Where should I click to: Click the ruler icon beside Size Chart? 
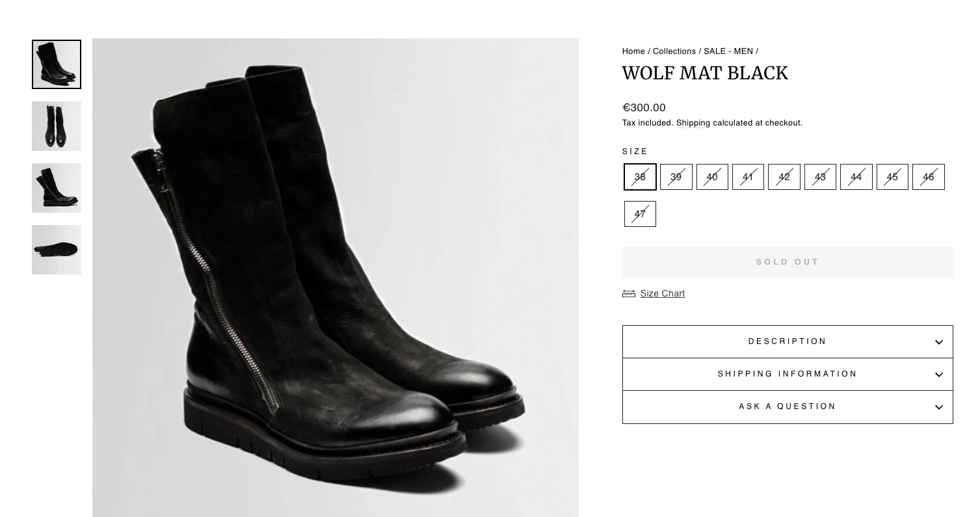coord(628,294)
